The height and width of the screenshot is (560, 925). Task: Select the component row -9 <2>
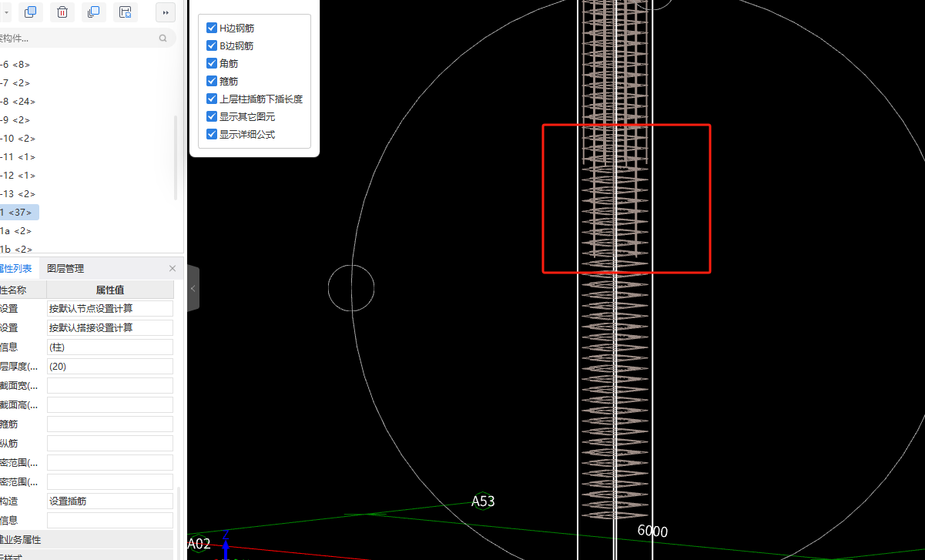coord(16,120)
